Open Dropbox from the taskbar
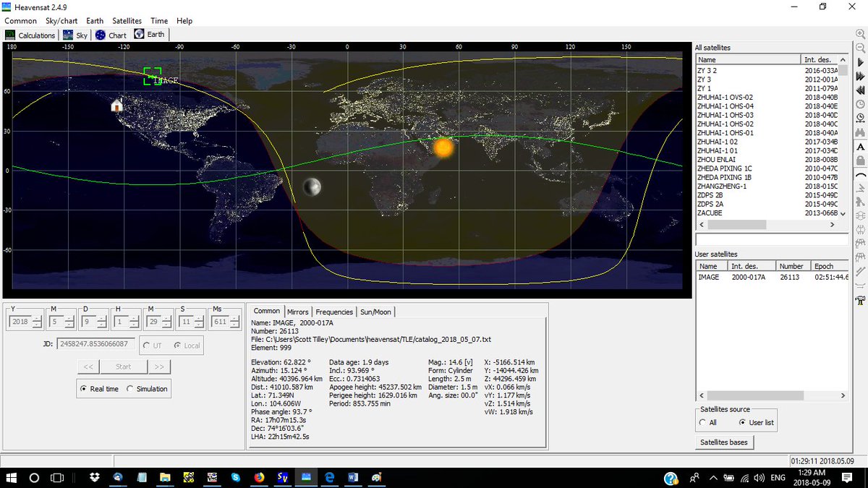This screenshot has height=488, width=868. pos(95,478)
